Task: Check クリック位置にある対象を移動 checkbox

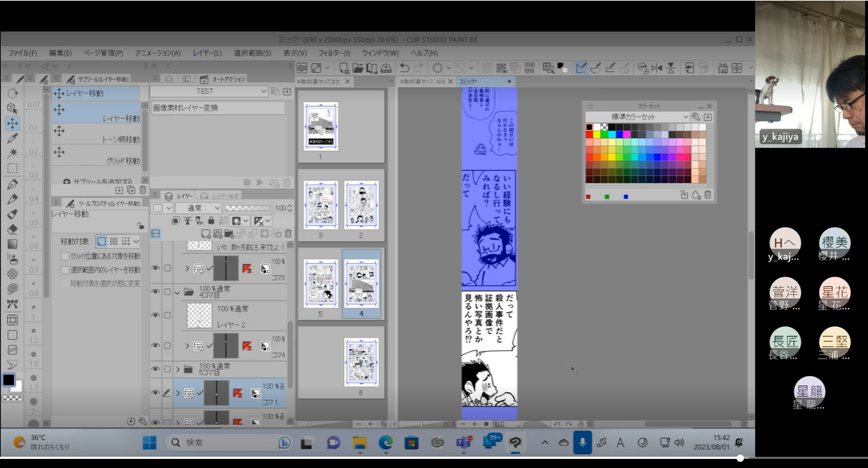Action: [65, 256]
